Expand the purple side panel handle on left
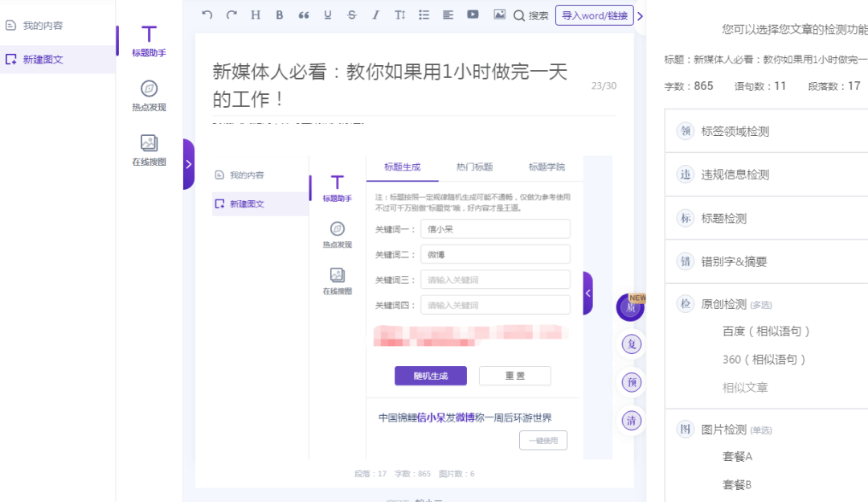This screenshot has width=868, height=502. [x=188, y=164]
